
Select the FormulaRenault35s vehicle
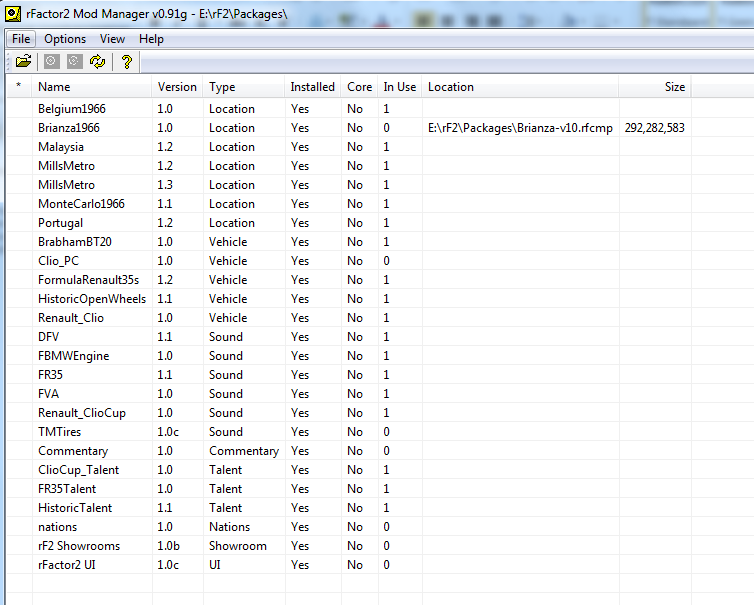(x=88, y=280)
